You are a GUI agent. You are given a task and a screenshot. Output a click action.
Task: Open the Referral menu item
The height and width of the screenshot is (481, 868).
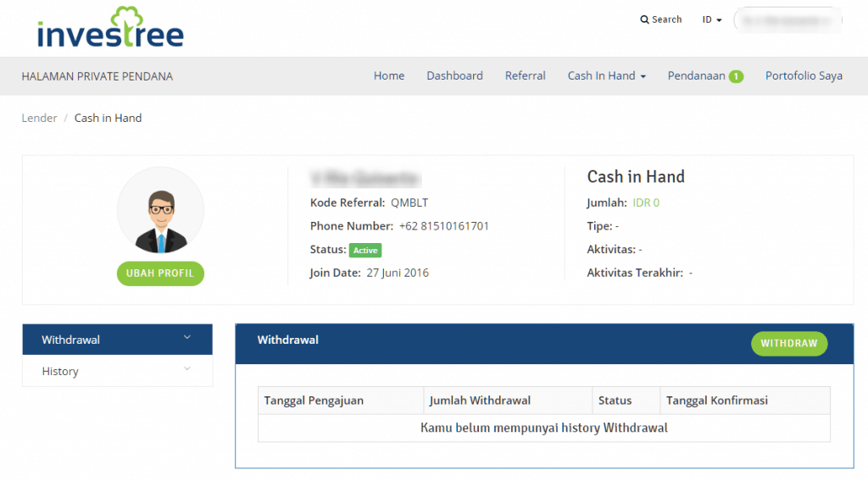tap(525, 75)
